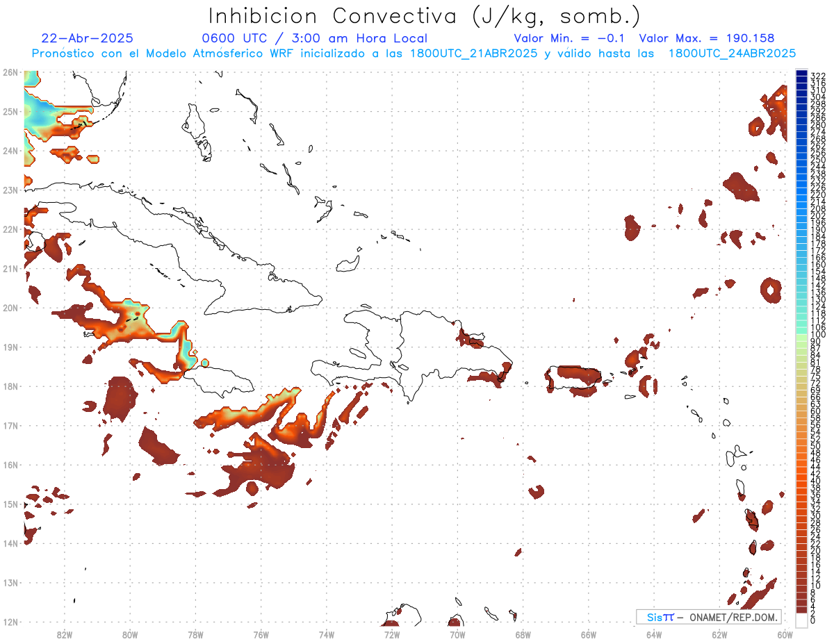Click the latitude label "24N"
Viewport: 834px width, 644px height.
(10, 151)
